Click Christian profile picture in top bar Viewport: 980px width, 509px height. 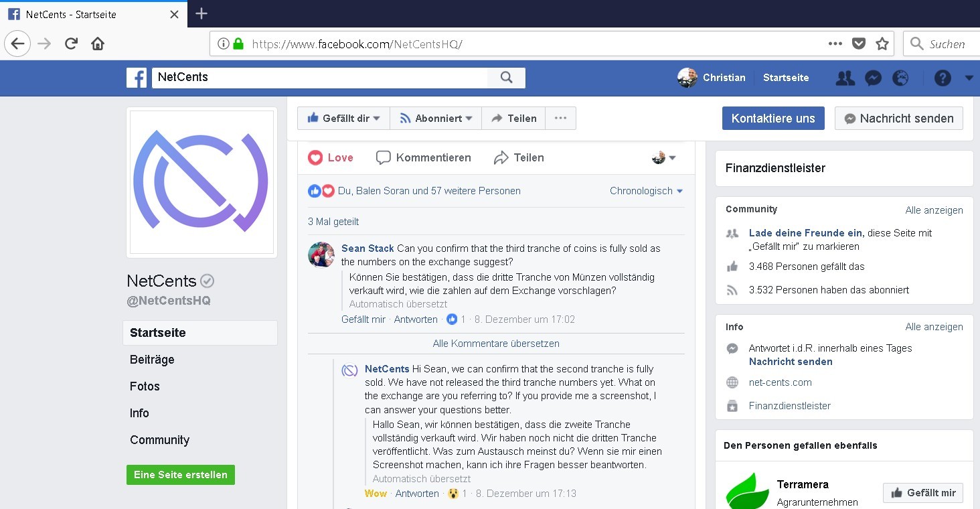click(x=687, y=78)
